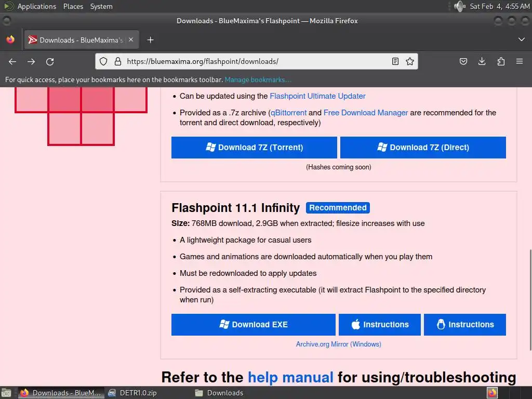
Task: Follow the Free Download Manager link
Action: click(x=366, y=113)
